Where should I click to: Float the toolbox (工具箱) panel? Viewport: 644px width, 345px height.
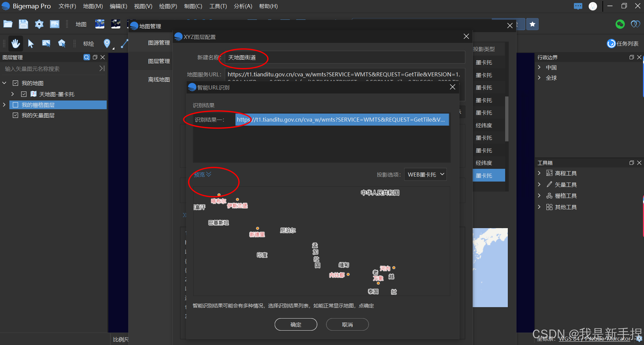point(632,163)
